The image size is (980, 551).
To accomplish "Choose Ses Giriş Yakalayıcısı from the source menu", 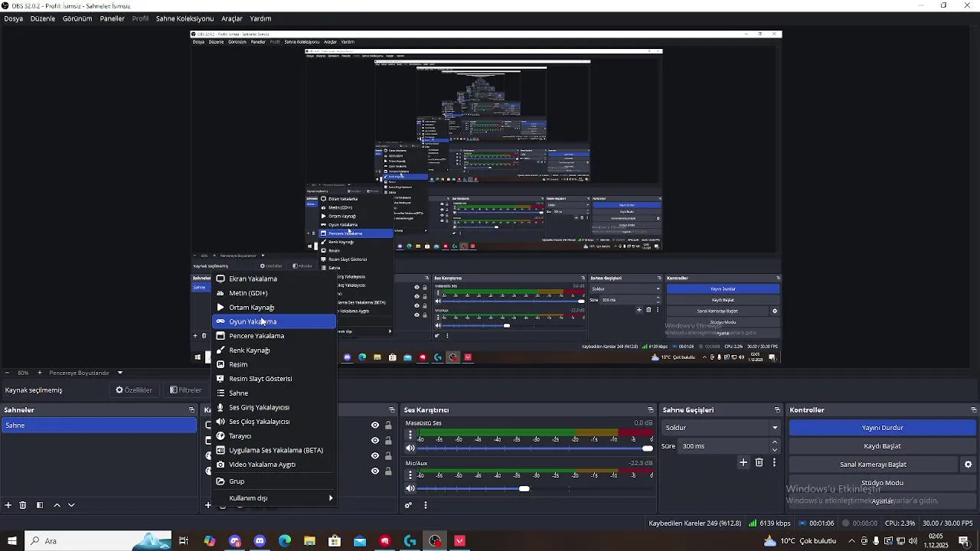I will [x=273, y=407].
